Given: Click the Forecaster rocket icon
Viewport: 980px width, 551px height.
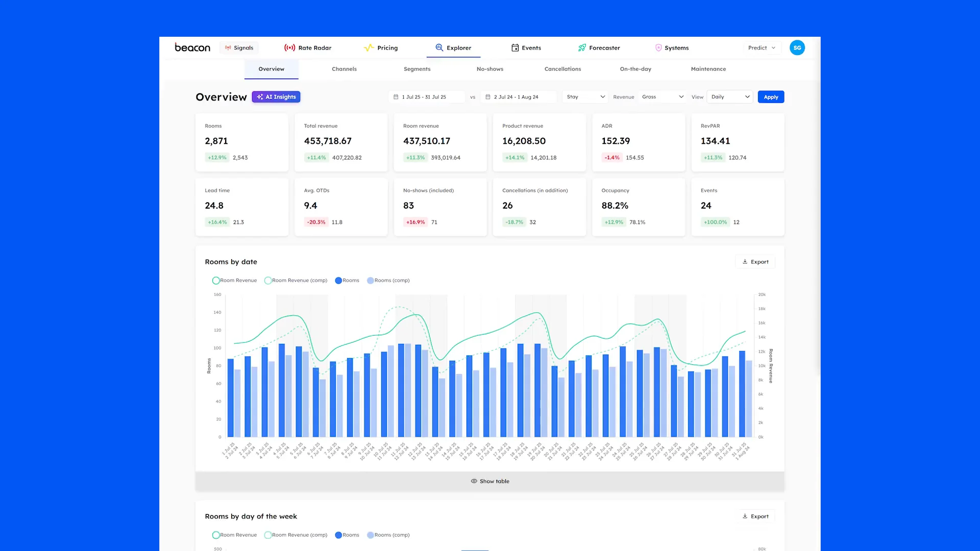Looking at the screenshot, I should (x=582, y=47).
